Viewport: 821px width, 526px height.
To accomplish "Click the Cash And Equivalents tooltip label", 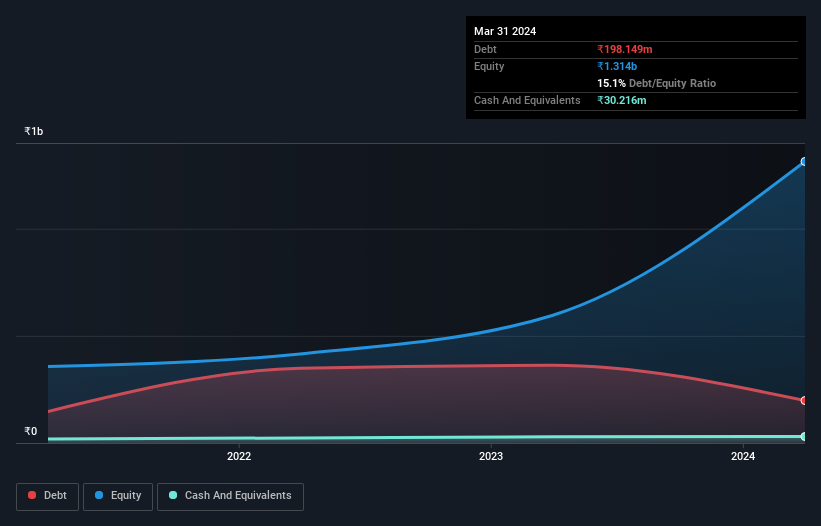I will 527,100.
